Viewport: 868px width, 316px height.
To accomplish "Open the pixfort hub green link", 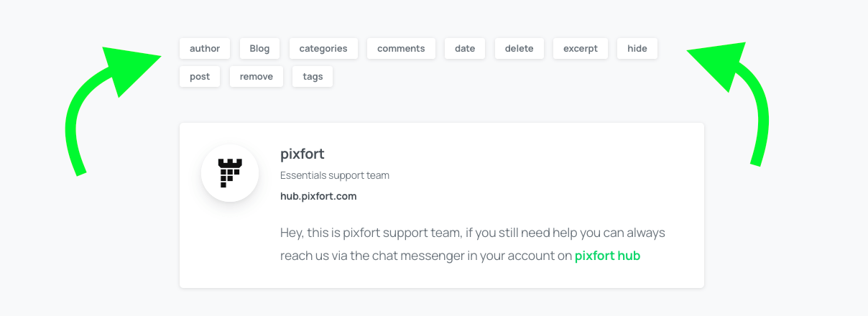I will click(607, 256).
